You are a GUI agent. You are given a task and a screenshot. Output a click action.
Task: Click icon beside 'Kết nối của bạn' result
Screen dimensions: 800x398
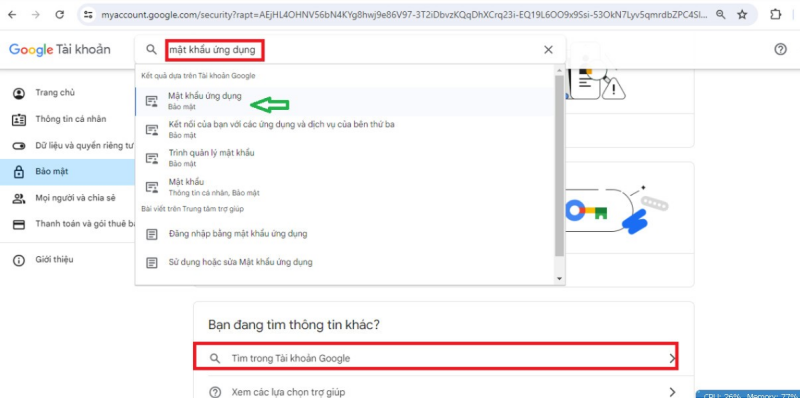[x=152, y=130]
